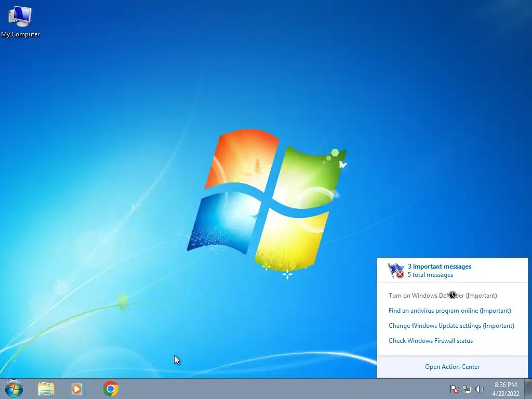Click Turn on Windows Defender (Important)
The image size is (532, 399).
(x=443, y=296)
